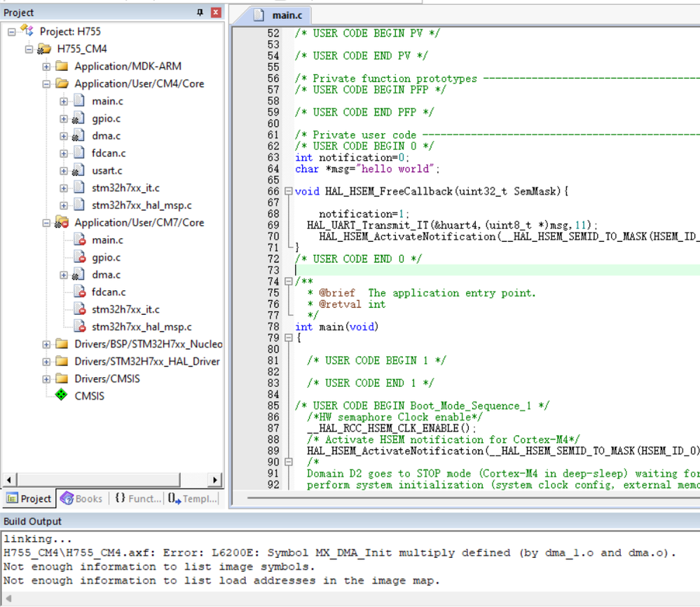Select the H755_CM4 target folder icon

[44, 49]
